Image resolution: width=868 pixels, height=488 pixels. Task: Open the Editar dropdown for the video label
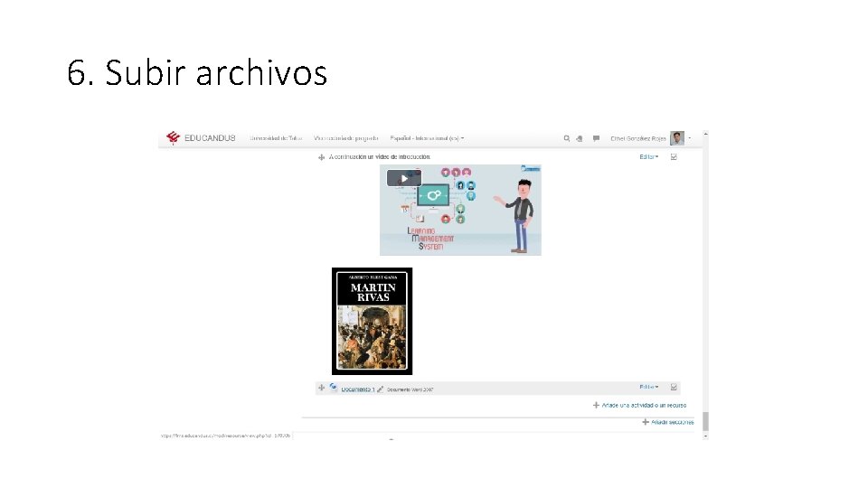coord(649,157)
